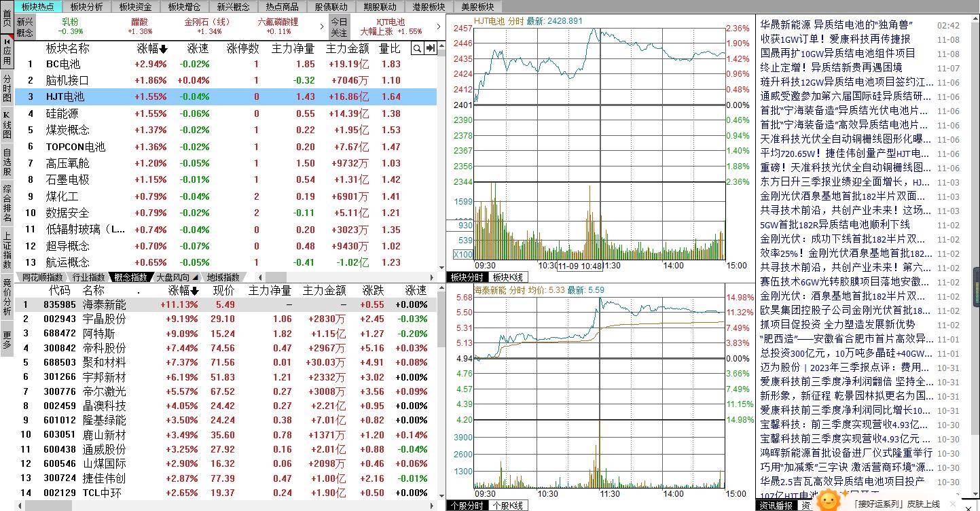
Task: Expand the 大盘风向 tab dropdown arrow
Action: 195,277
